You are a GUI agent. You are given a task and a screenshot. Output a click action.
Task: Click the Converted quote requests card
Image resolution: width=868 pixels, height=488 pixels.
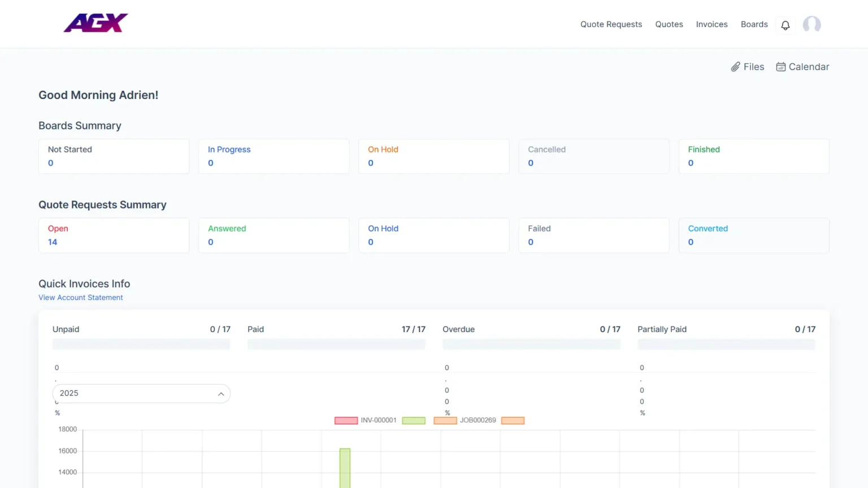(753, 236)
